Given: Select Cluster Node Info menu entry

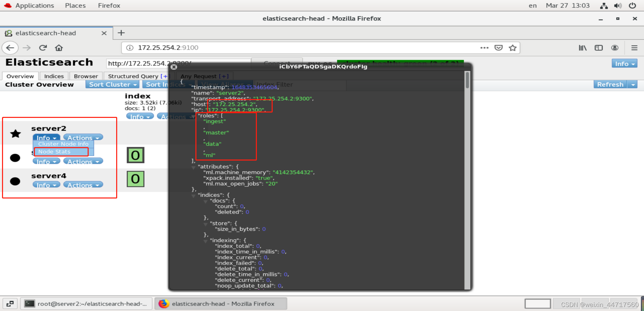Looking at the screenshot, I should (x=63, y=144).
